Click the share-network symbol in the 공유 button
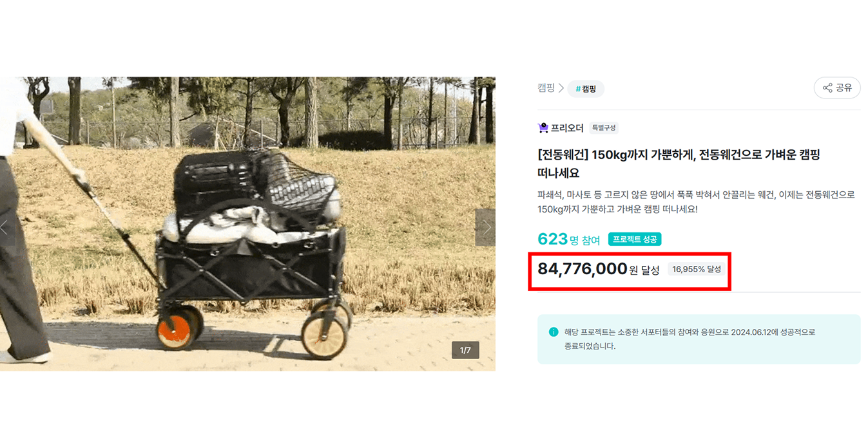The height and width of the screenshot is (448, 868). coord(826,88)
